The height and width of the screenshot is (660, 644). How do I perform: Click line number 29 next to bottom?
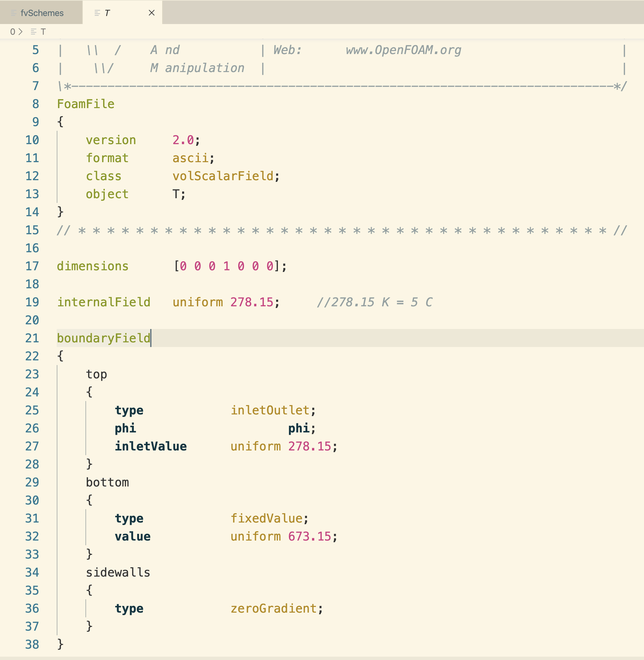(32, 482)
